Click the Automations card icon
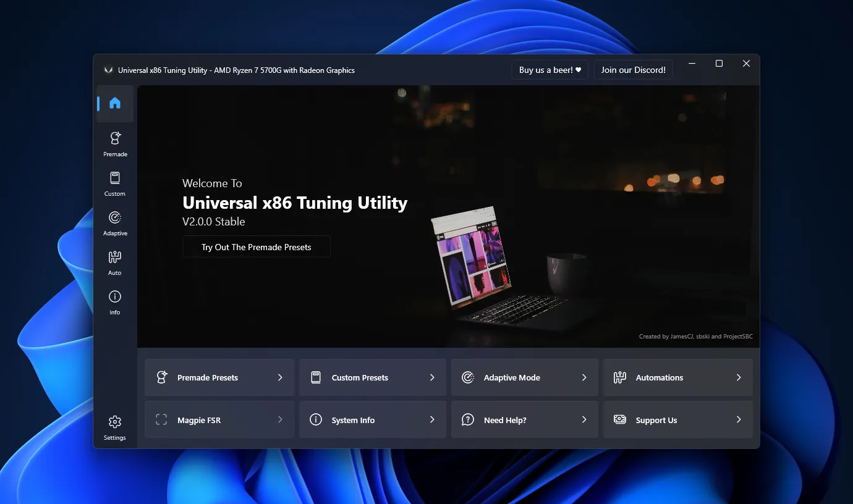 620,377
